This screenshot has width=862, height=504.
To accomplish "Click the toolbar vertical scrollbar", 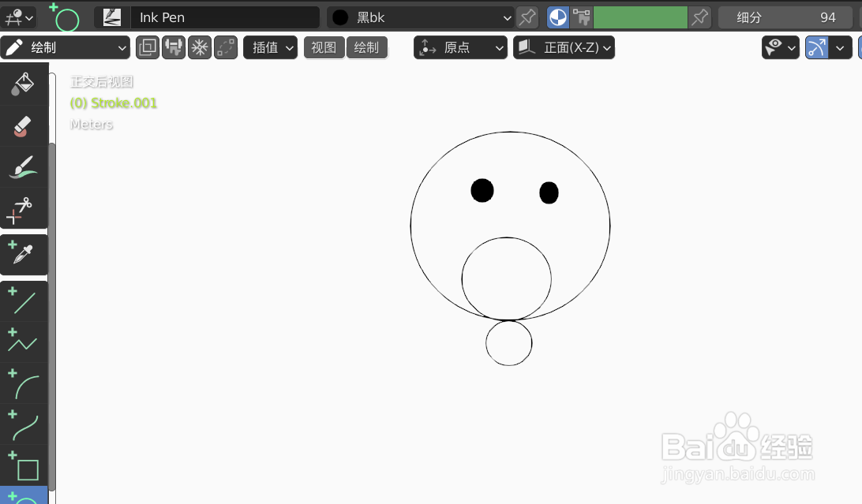I will coord(52,315).
